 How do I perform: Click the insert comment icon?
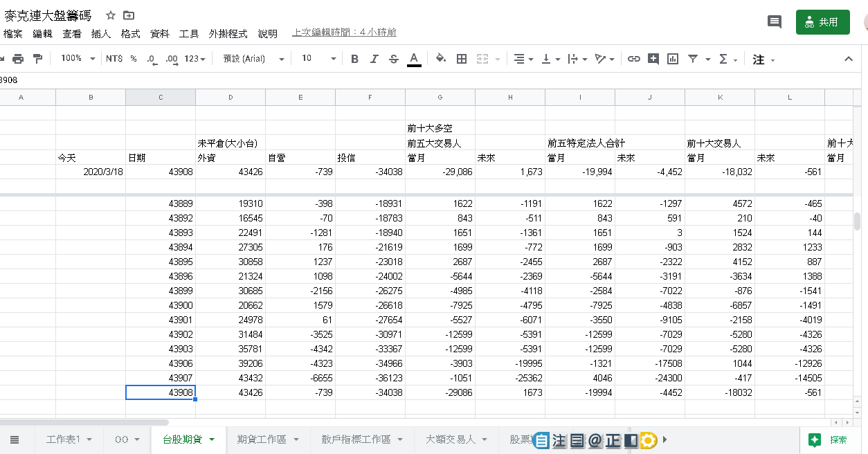[x=653, y=59]
